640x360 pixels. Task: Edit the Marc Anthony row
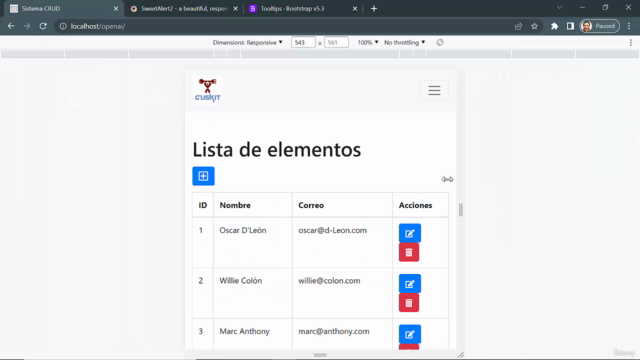coord(409,334)
